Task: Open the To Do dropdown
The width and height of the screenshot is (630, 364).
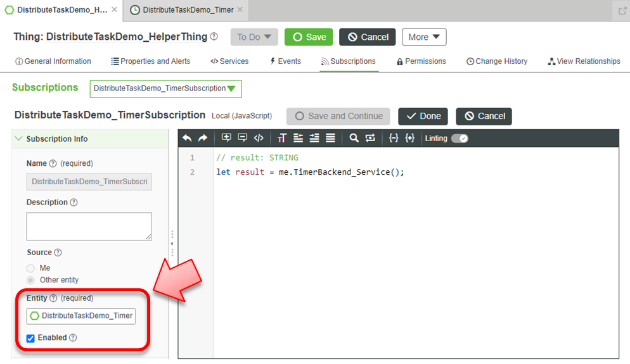Action: tap(254, 37)
